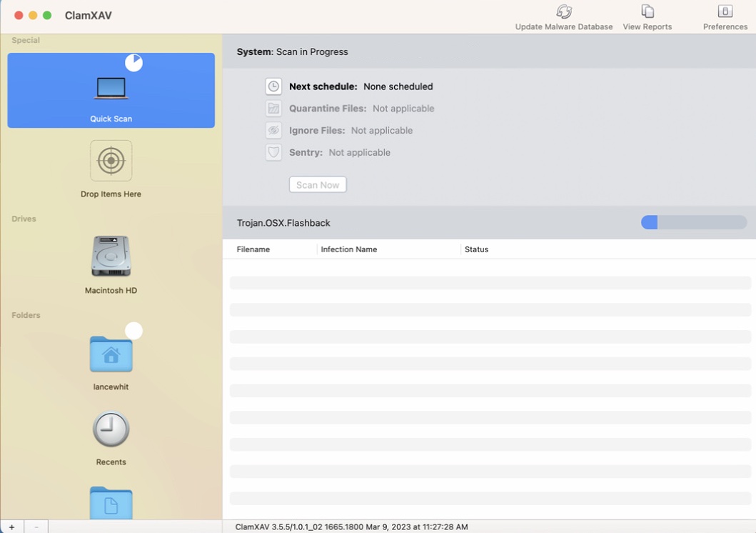The image size is (756, 533).
Task: Click the ClamXAV version status bar text
Action: [x=351, y=527]
